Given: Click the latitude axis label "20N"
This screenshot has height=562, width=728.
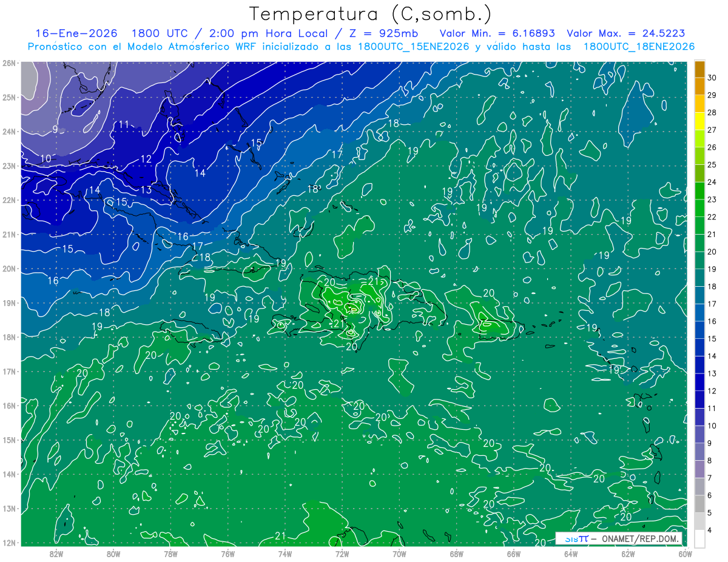Looking at the screenshot, I should coord(9,269).
